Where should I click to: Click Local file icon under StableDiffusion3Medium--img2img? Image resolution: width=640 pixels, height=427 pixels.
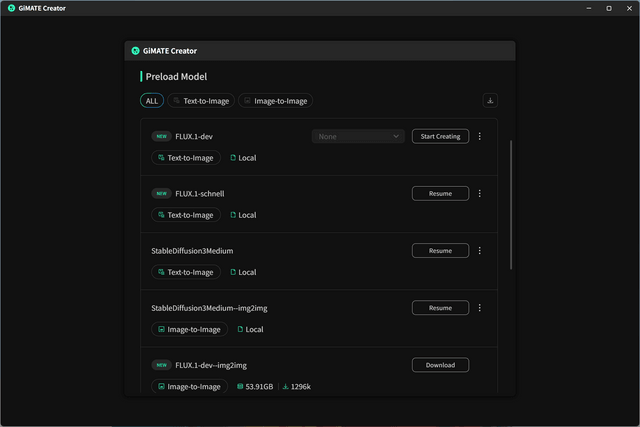240,329
